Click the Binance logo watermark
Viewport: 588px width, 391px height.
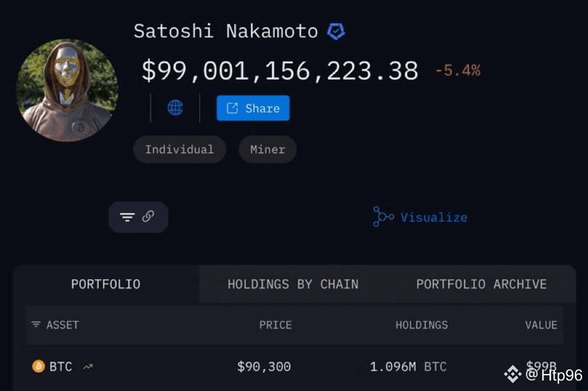coord(513,374)
